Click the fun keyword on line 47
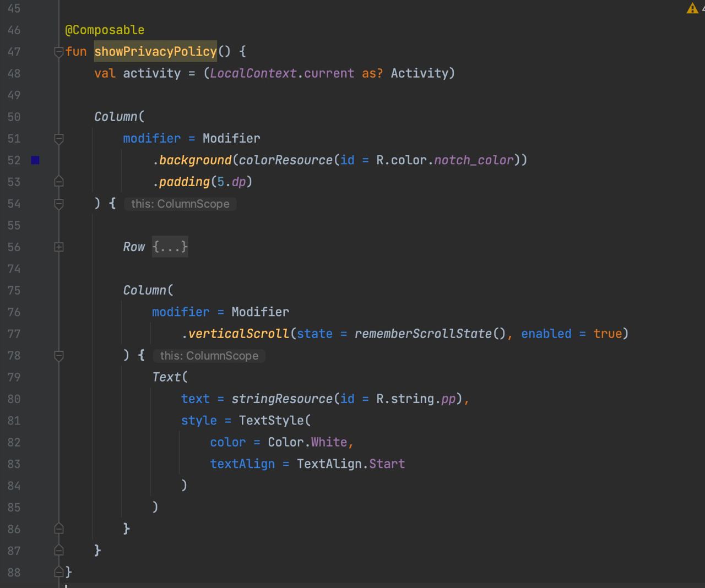The height and width of the screenshot is (588, 705). click(x=76, y=51)
